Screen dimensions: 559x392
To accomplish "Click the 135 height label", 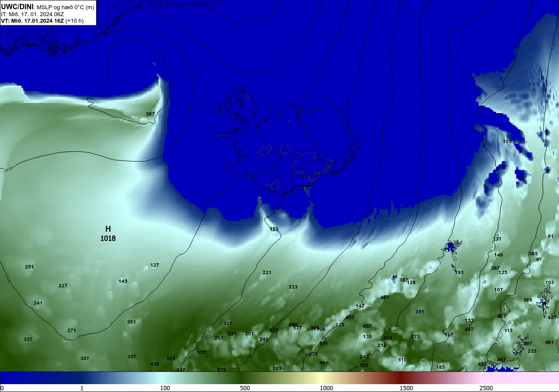I will coord(340,325).
